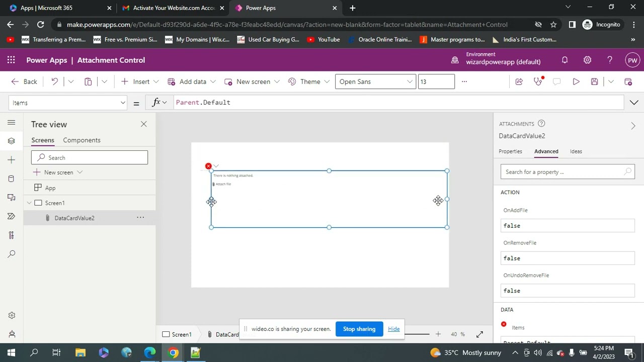Preview the app with Play icon
The image size is (644, 362).
576,81
